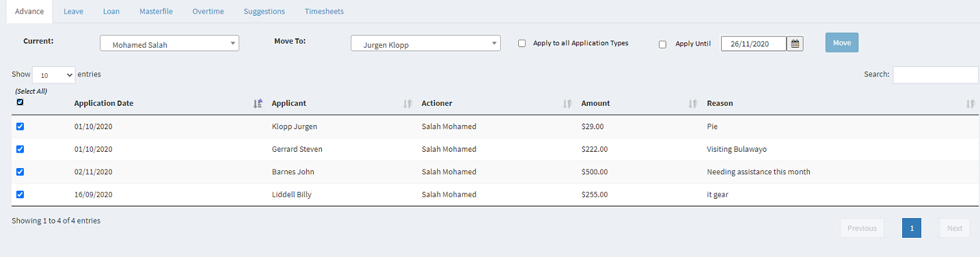Sort by Amount column icon
This screenshot has width=980, height=257.
[693, 104]
